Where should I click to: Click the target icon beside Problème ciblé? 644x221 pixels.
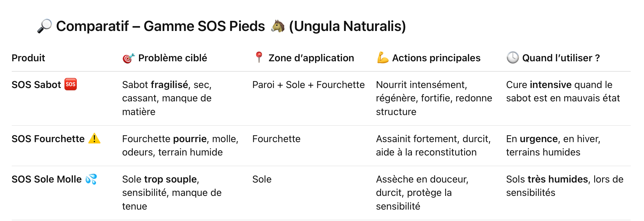click(x=128, y=58)
